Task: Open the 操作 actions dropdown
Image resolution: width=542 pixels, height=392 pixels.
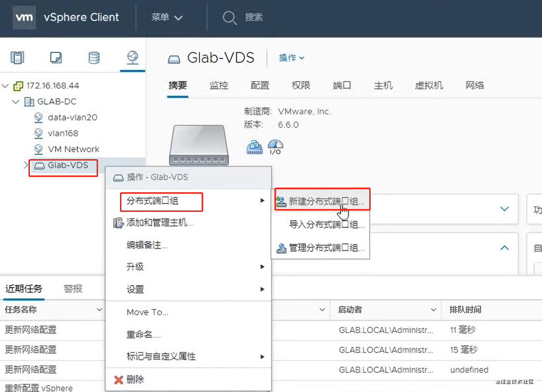Action: pyautogui.click(x=291, y=58)
